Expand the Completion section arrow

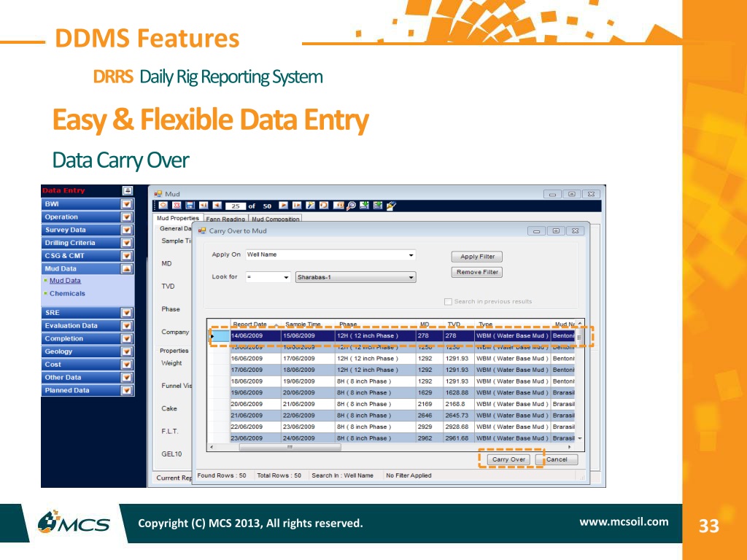click(x=126, y=338)
